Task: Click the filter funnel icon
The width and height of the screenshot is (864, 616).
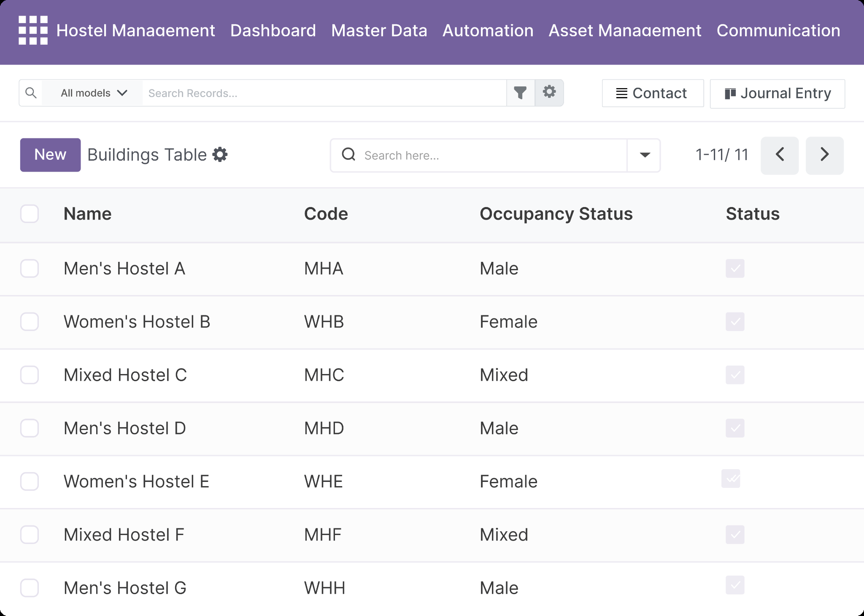Action: 520,93
